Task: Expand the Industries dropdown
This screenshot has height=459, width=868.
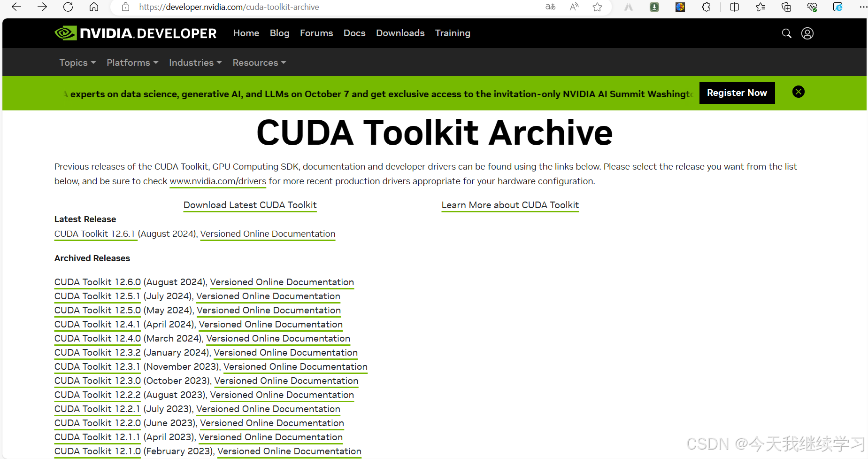Action: (x=195, y=62)
